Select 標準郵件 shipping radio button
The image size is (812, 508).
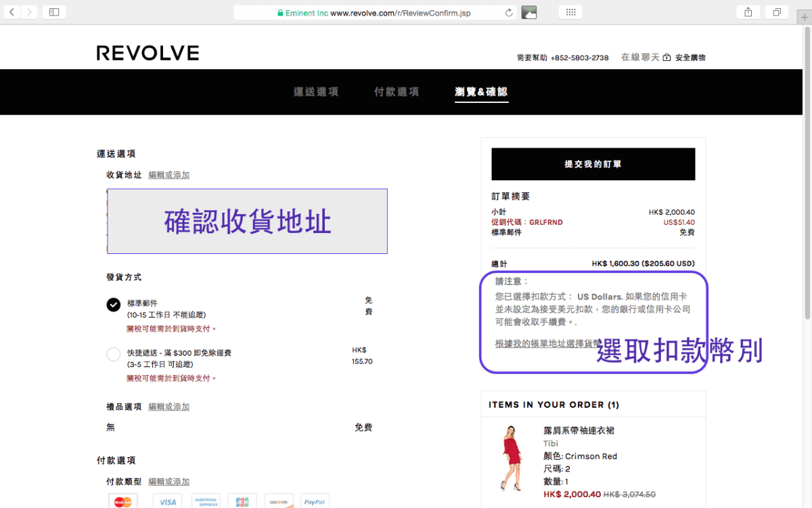click(x=114, y=305)
